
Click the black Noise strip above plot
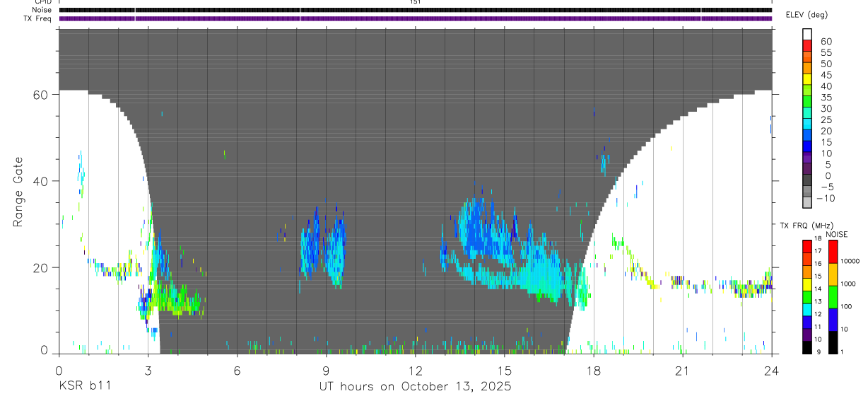415,10
